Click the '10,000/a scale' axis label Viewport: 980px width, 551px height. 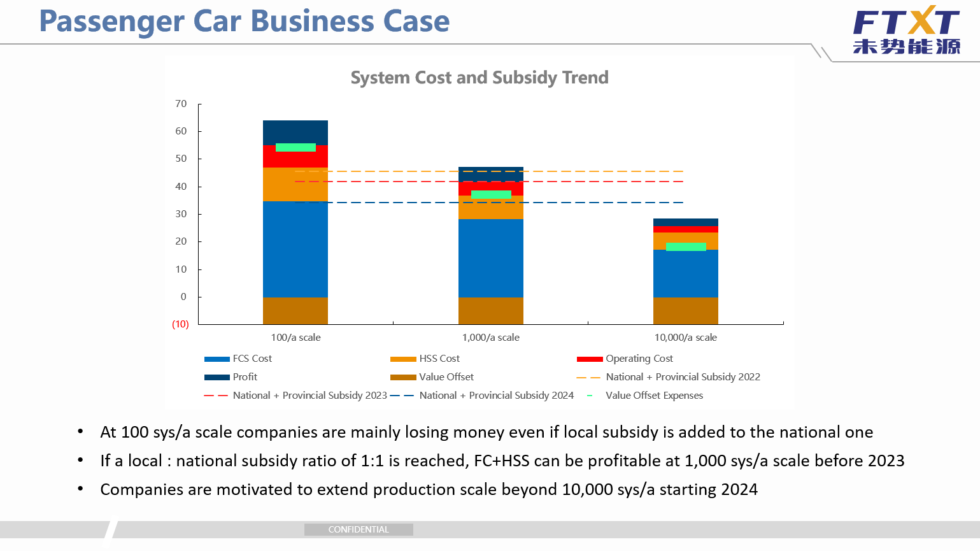686,338
